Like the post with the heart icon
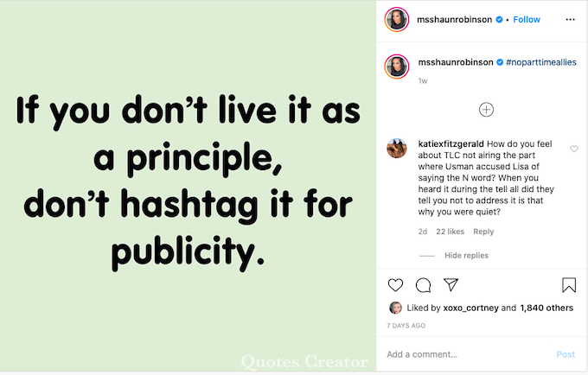 (x=395, y=285)
